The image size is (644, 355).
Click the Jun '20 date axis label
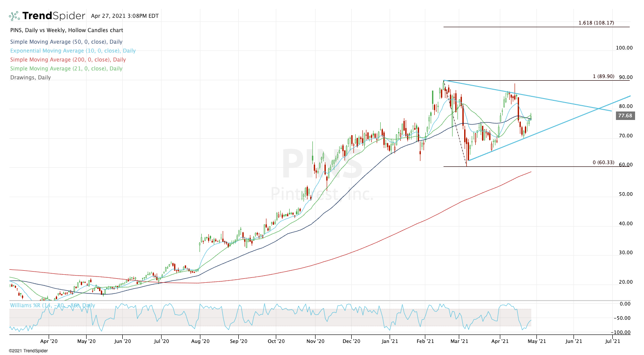pos(122,342)
